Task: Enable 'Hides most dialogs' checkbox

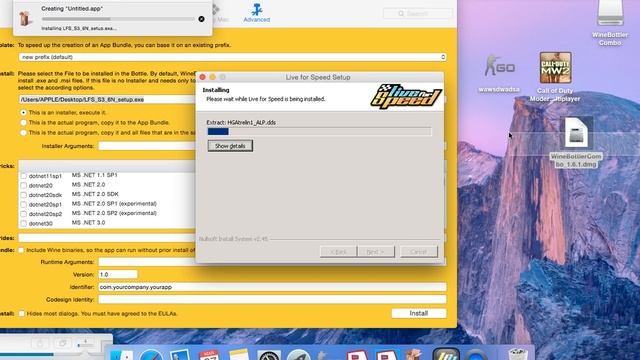Action: [x=21, y=313]
